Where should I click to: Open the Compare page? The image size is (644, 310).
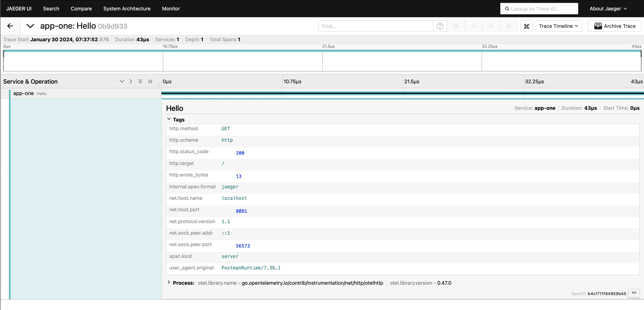pyautogui.click(x=81, y=9)
